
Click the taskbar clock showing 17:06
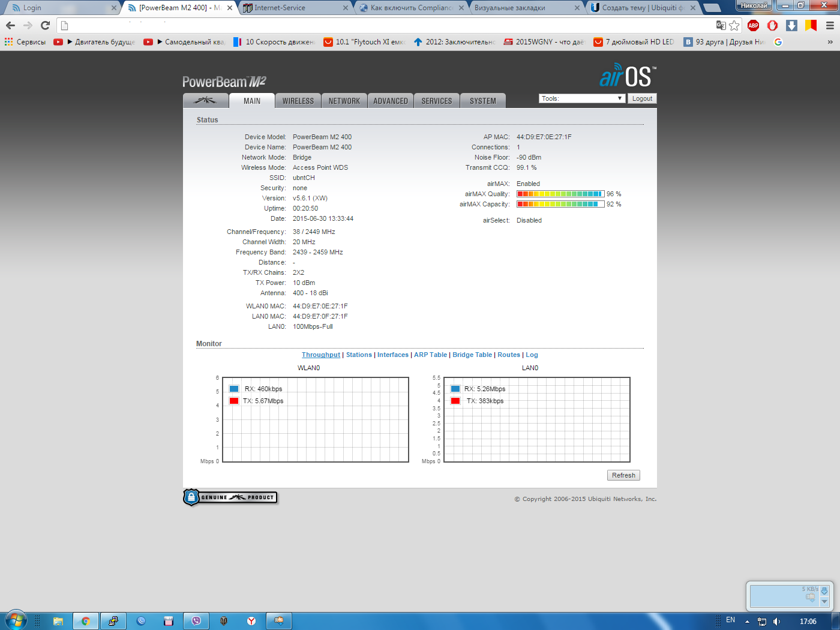click(x=808, y=621)
